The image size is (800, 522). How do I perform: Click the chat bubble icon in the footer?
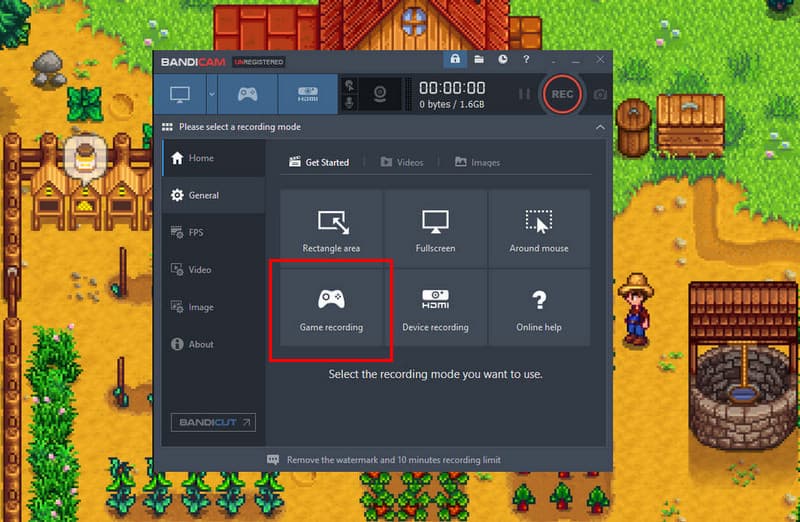coord(273,460)
